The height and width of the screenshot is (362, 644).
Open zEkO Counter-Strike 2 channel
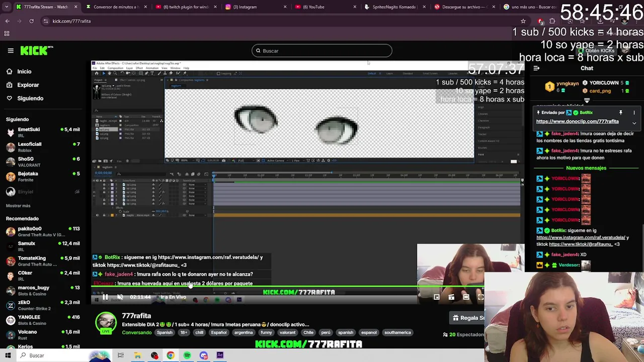43,305
